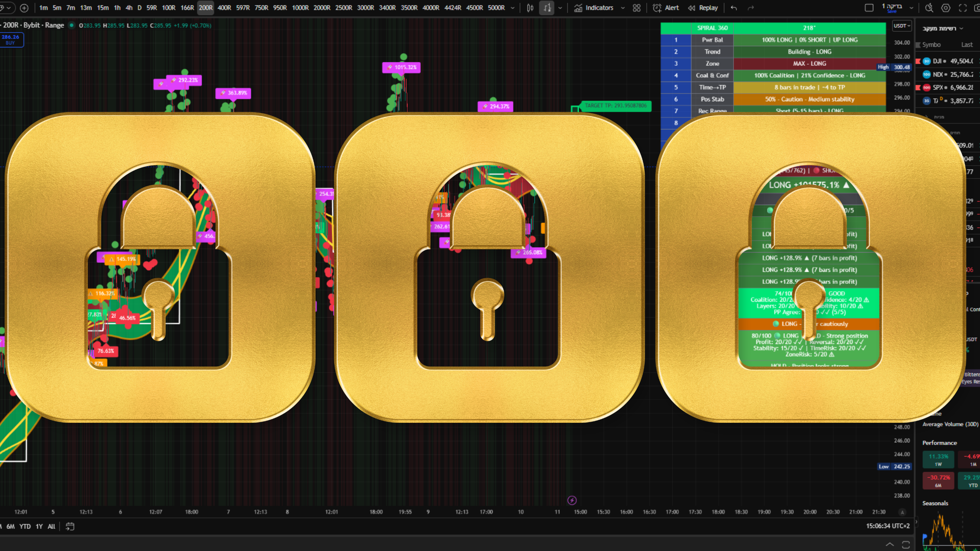Click the candlestick chart style icon

(530, 8)
